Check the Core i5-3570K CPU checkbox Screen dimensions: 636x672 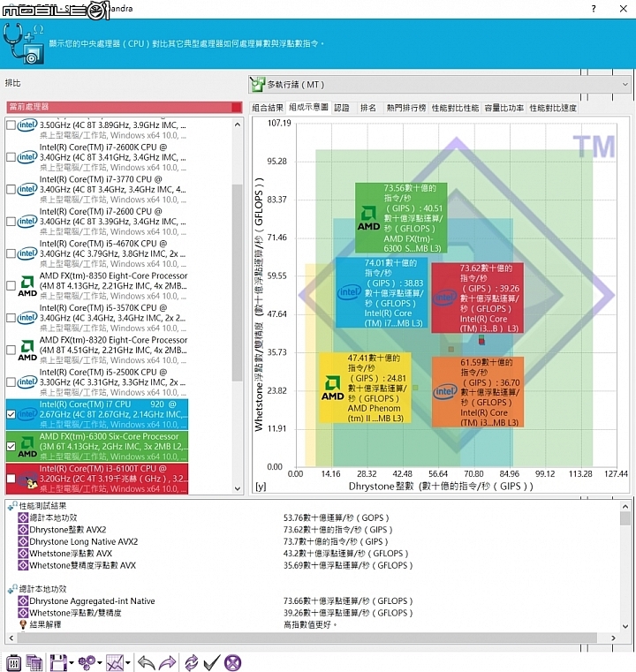coord(11,318)
